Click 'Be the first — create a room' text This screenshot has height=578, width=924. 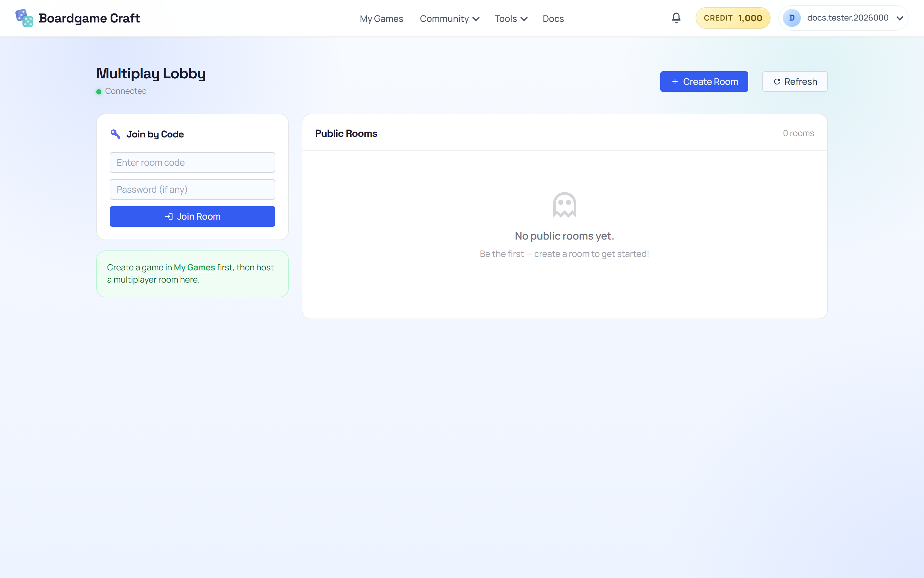click(564, 254)
